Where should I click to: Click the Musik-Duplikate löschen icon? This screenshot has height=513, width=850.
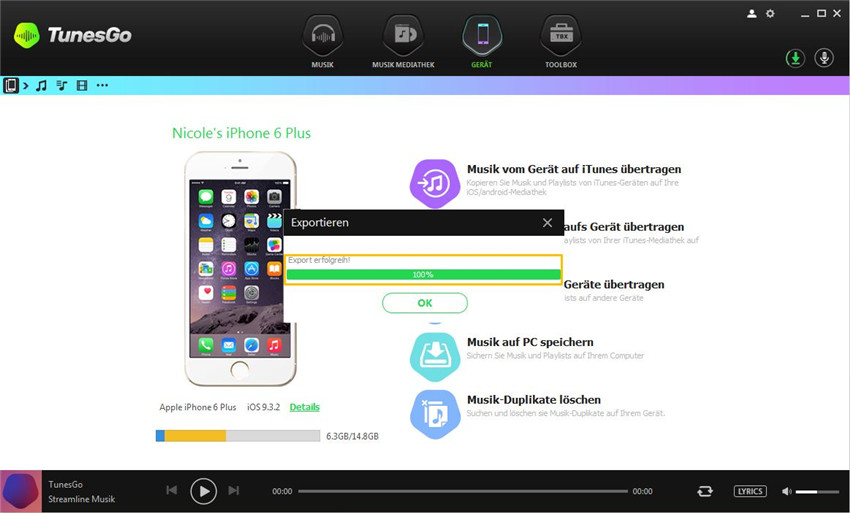point(435,414)
